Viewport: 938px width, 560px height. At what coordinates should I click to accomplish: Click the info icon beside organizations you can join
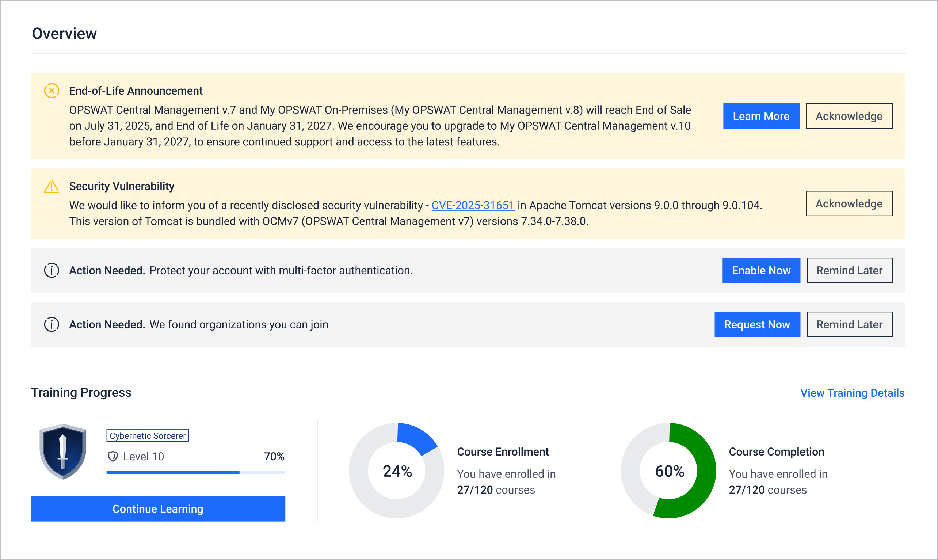52,324
